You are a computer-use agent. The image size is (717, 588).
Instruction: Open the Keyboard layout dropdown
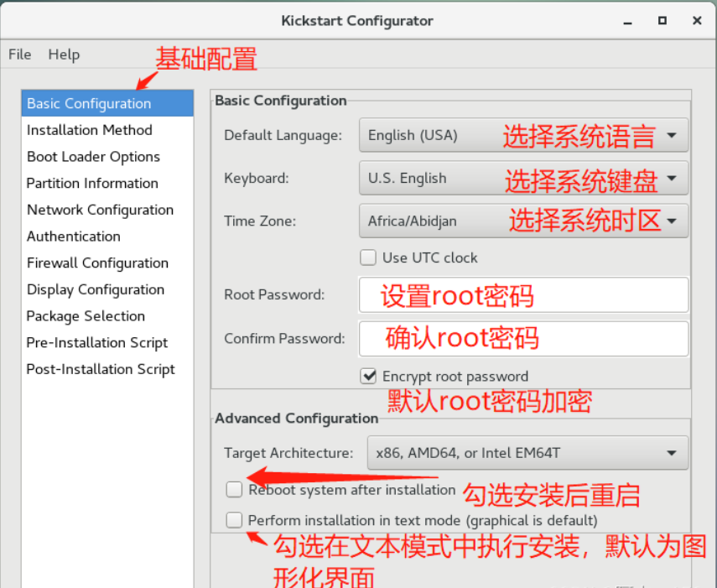(x=523, y=178)
